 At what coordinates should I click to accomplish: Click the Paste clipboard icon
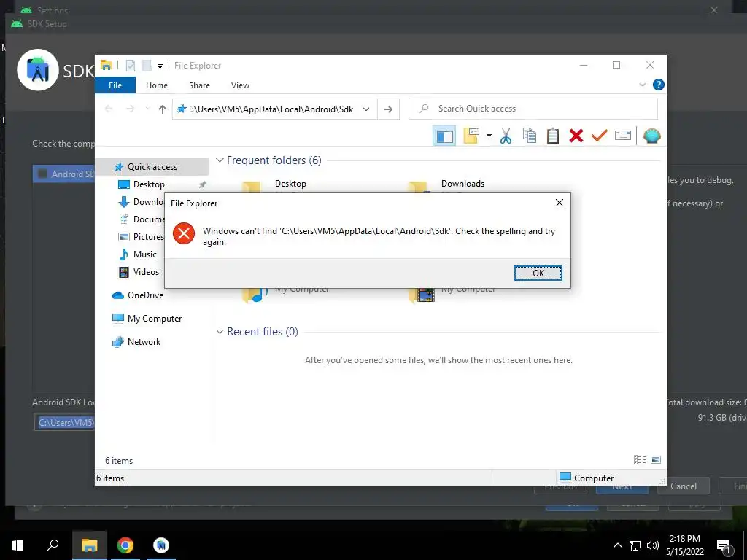coord(553,136)
